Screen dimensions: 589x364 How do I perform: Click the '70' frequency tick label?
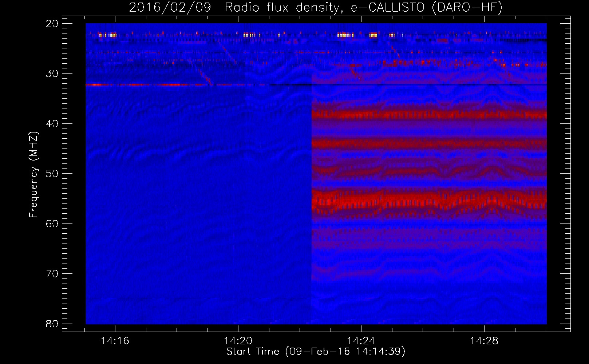click(52, 274)
